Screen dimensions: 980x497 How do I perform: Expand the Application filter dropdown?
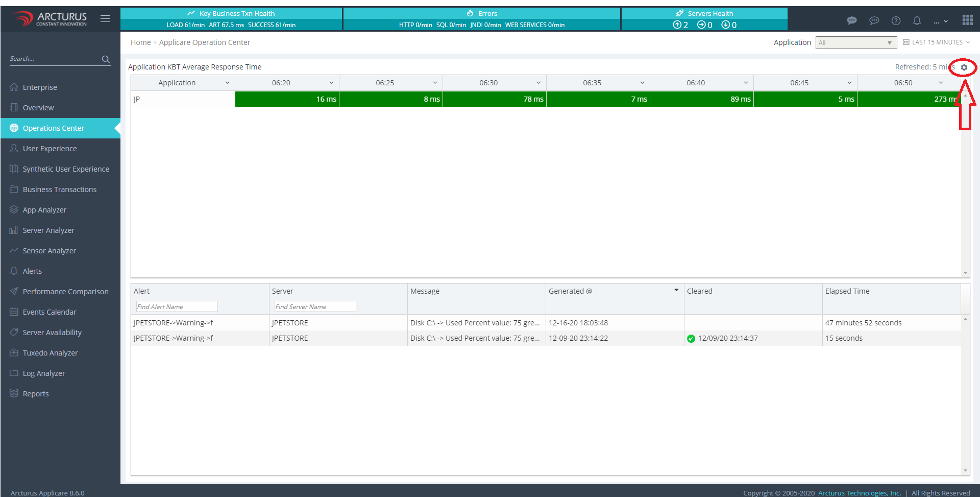pyautogui.click(x=856, y=43)
